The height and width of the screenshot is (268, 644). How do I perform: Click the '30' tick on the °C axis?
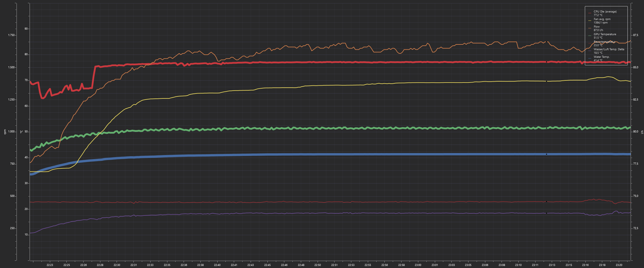[x=26, y=183]
